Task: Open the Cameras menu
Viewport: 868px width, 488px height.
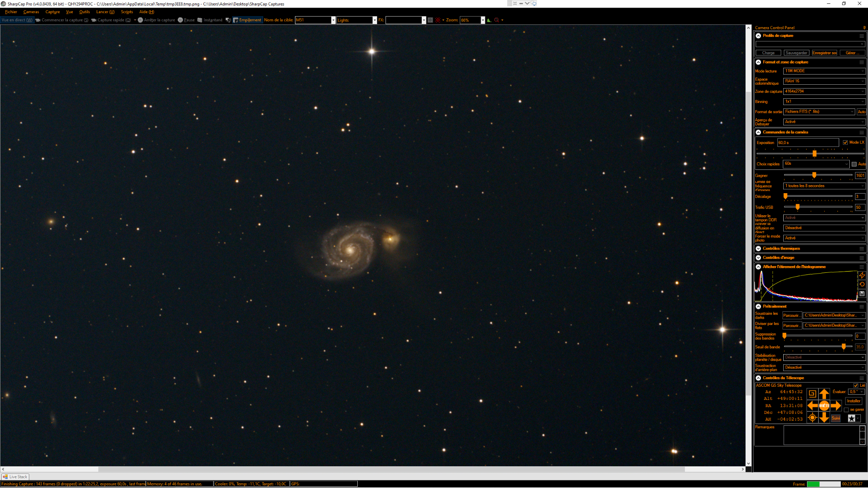Action: point(31,12)
